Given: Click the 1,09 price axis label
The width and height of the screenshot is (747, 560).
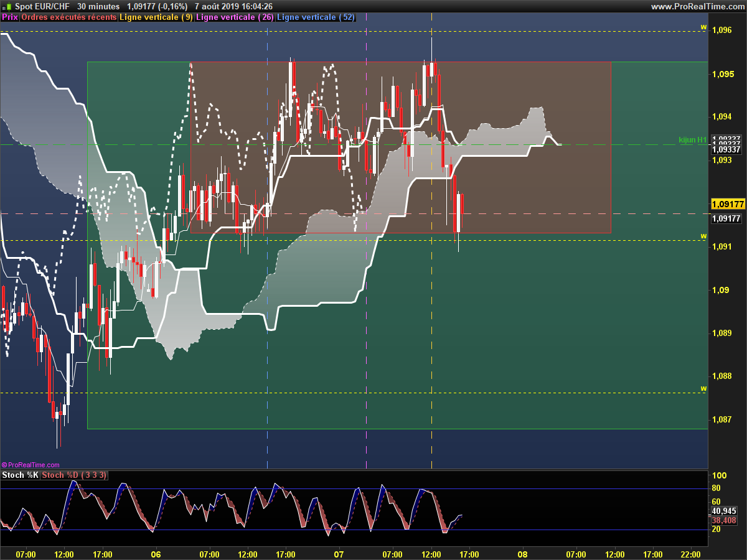Looking at the screenshot, I should (720, 290).
